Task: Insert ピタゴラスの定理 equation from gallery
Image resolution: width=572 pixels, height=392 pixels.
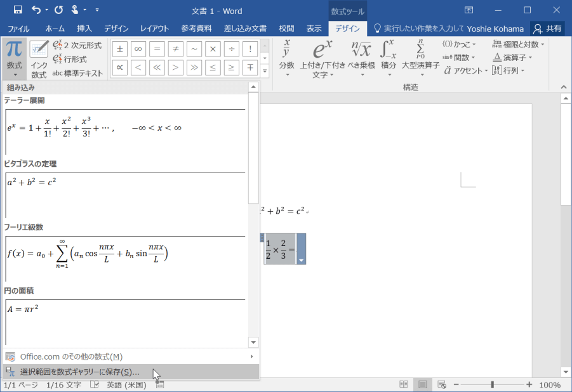Action: click(125, 195)
